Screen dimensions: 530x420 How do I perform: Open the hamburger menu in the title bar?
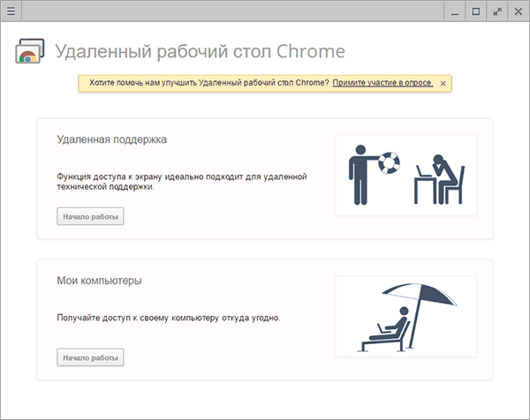click(11, 11)
